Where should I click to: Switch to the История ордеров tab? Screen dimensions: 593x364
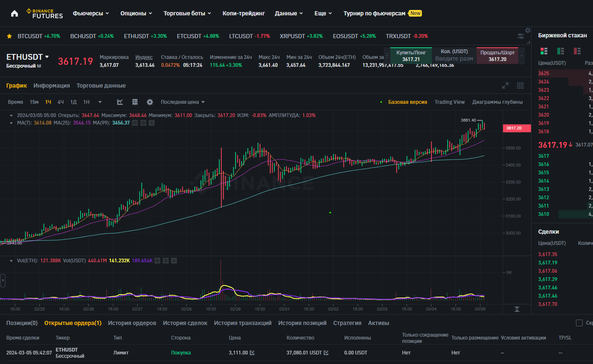(132, 323)
